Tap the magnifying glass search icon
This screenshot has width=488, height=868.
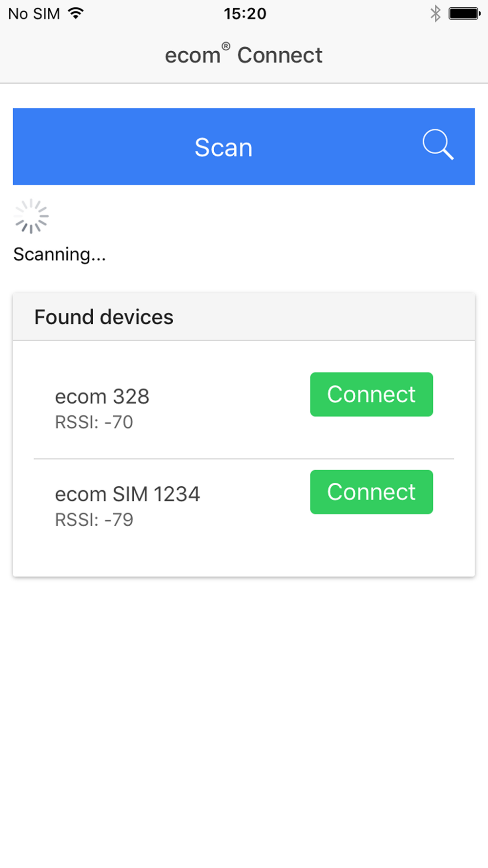(438, 145)
